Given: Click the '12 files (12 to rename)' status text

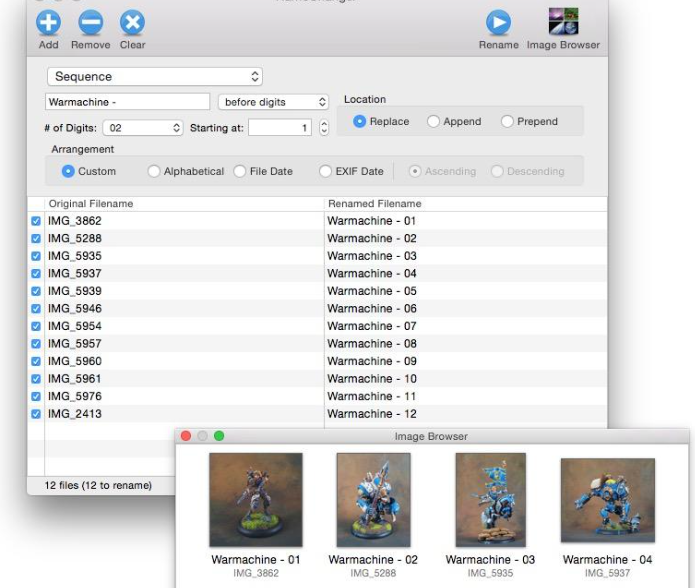Looking at the screenshot, I should 98,486.
